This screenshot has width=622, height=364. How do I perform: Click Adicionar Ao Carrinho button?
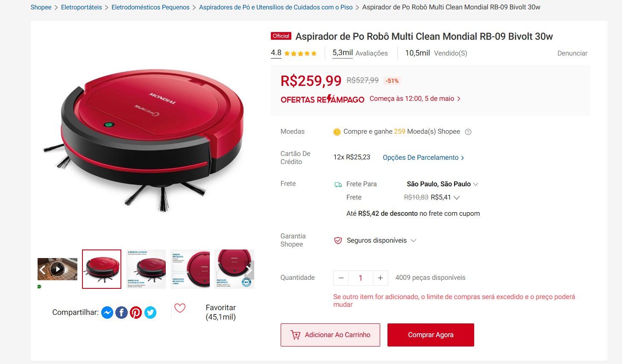point(330,335)
